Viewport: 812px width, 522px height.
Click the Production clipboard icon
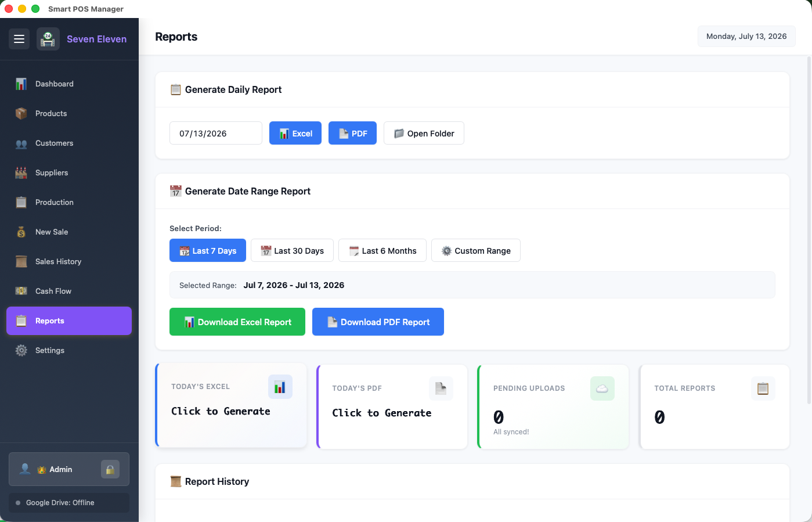[21, 202]
